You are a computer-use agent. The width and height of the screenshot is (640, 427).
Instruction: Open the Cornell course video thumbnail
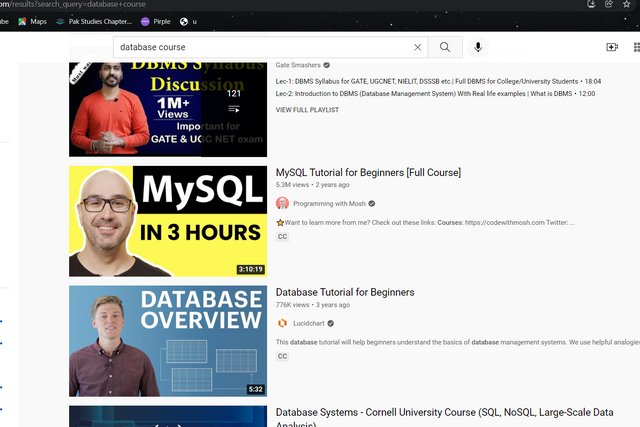(168, 416)
